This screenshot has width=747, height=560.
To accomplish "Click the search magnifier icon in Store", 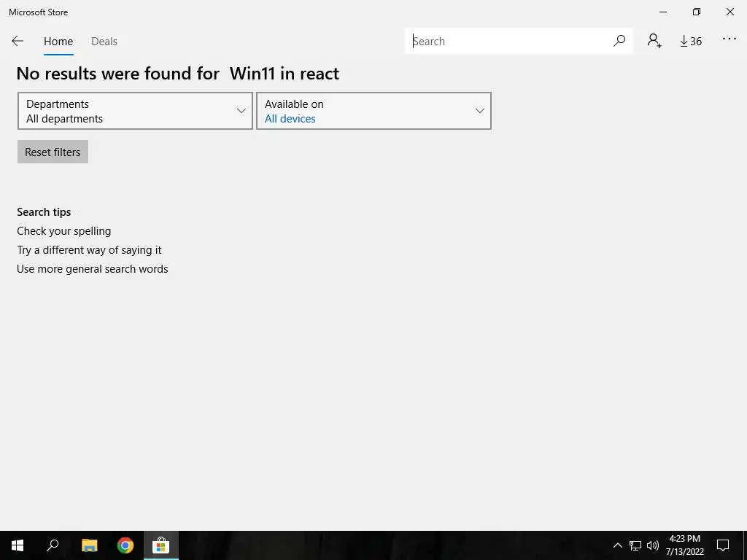I will point(619,41).
